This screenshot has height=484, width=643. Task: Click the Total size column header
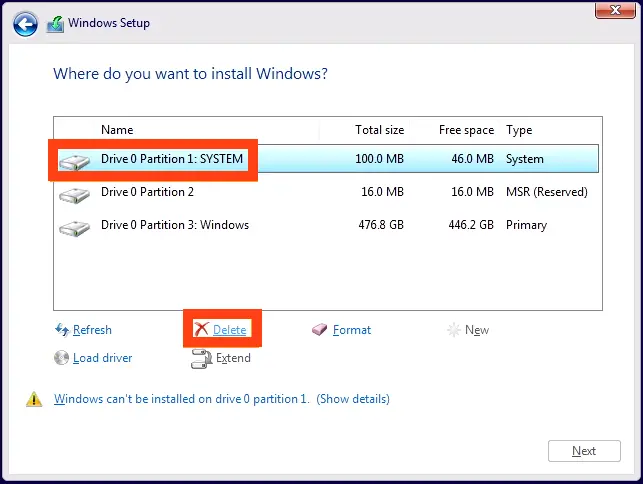coord(379,130)
